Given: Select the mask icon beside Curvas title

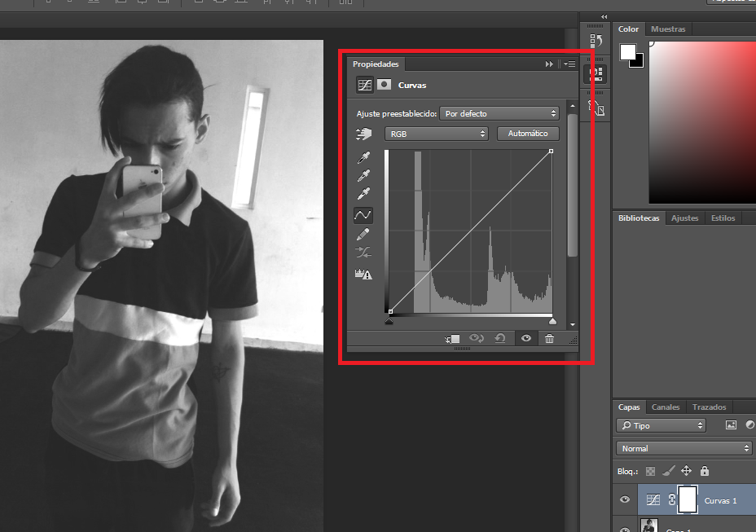Looking at the screenshot, I should coord(384,85).
